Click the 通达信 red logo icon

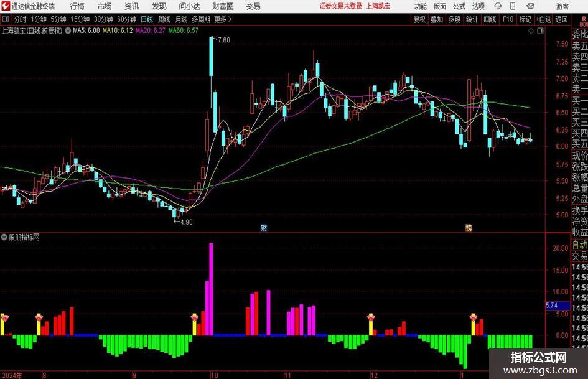6,6
